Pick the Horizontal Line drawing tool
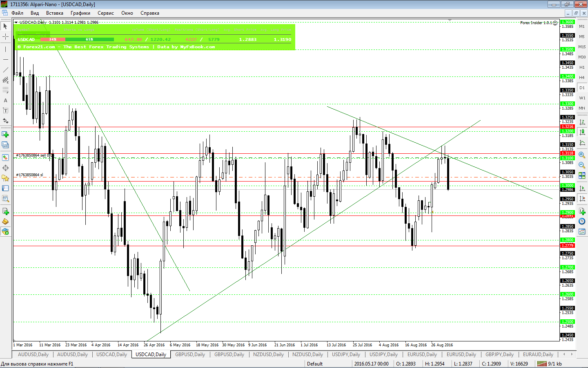 click(5, 59)
